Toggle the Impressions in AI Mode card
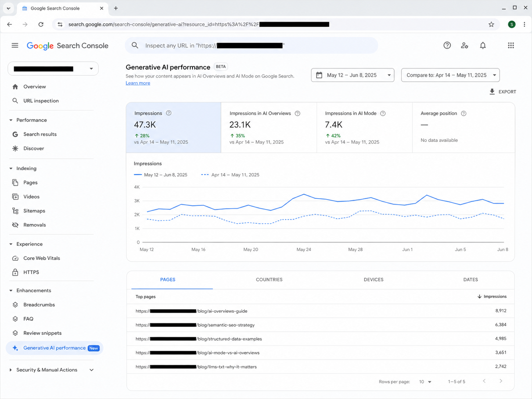 click(x=364, y=127)
